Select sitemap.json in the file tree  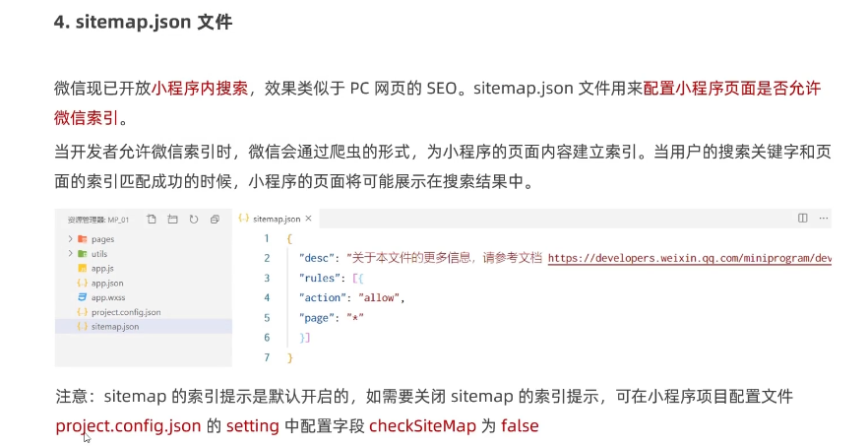point(114,326)
